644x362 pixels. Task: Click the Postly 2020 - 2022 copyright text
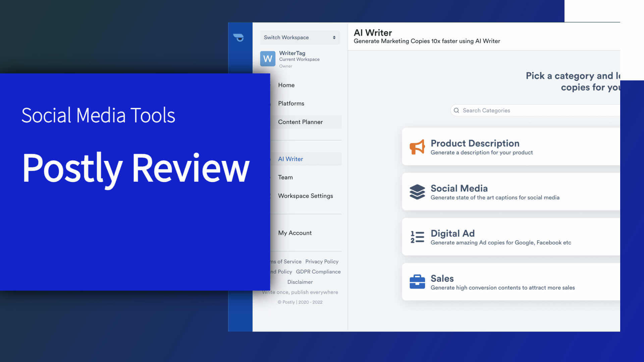[300, 302]
